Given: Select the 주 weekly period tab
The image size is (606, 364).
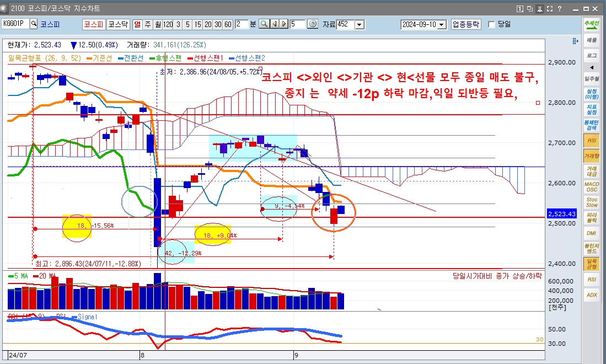Looking at the screenshot, I should point(148,24).
